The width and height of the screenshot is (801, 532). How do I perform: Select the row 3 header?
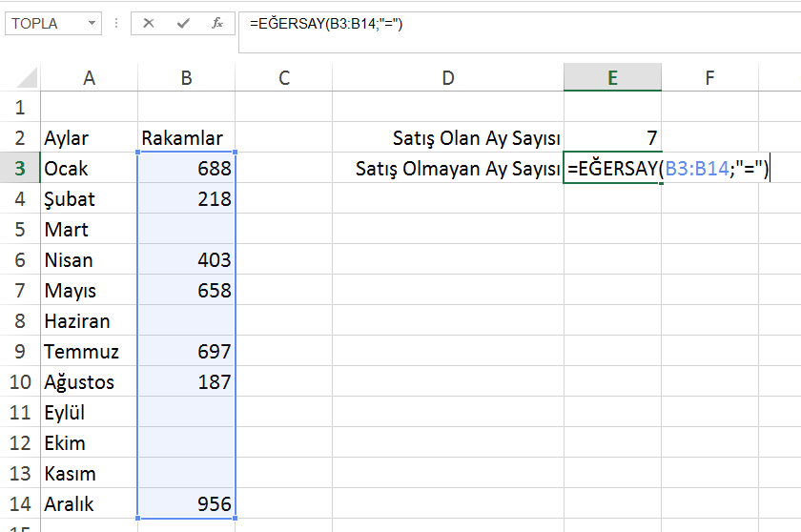[x=19, y=169]
